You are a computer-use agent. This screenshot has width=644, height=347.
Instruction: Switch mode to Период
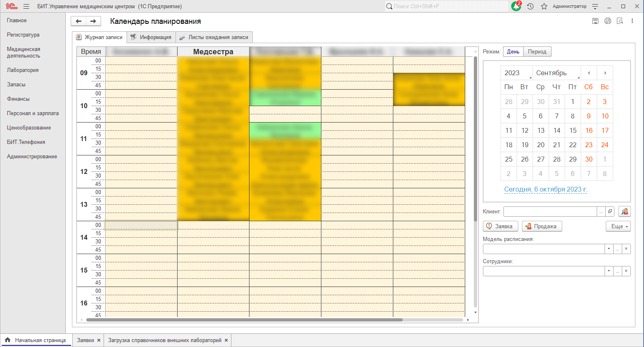coord(537,51)
